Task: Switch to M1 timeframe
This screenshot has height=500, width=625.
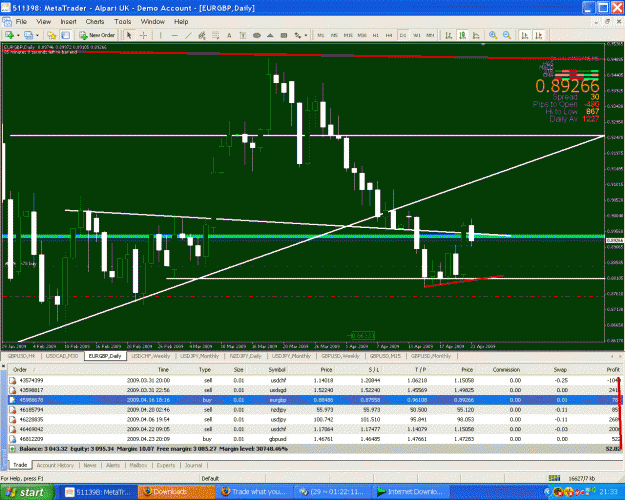Action: pos(320,35)
